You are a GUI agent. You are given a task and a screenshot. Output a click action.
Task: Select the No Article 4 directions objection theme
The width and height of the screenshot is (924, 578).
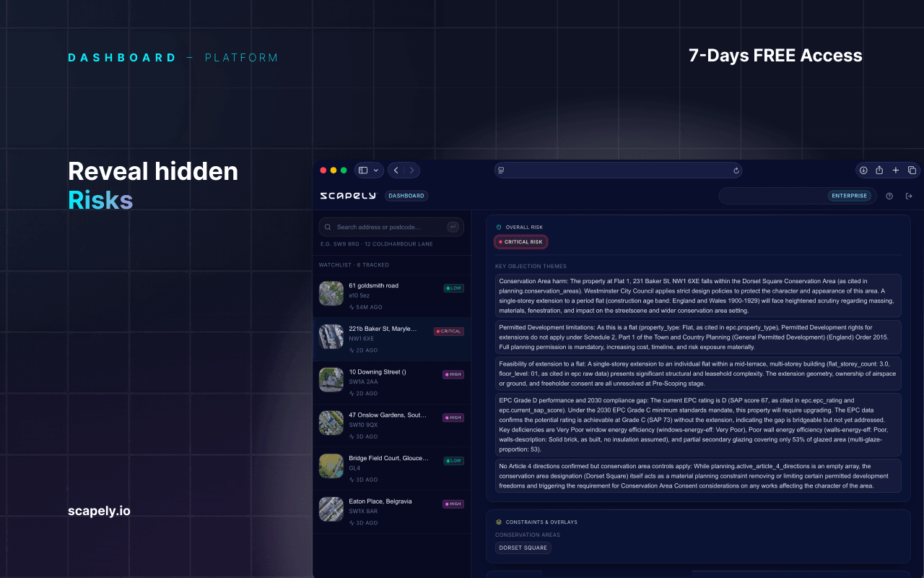698,476
